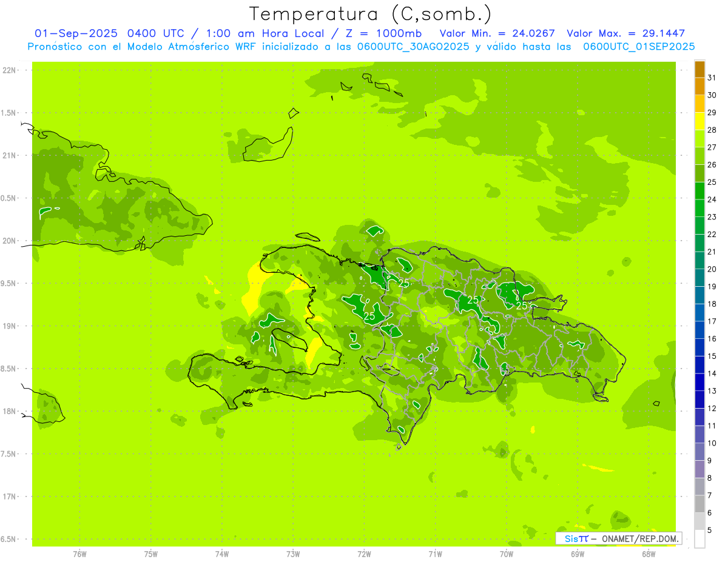Select the dark orange swatch above 31

click(x=699, y=69)
